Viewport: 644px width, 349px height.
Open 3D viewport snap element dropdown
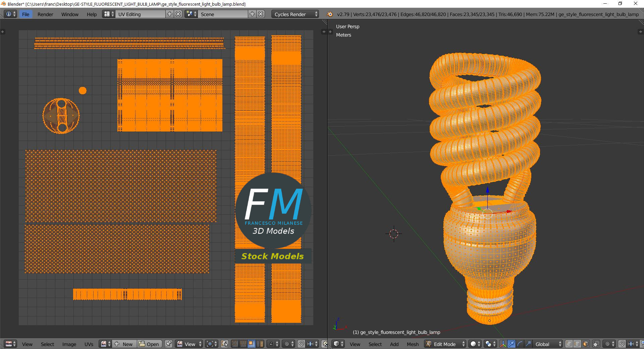click(x=633, y=344)
